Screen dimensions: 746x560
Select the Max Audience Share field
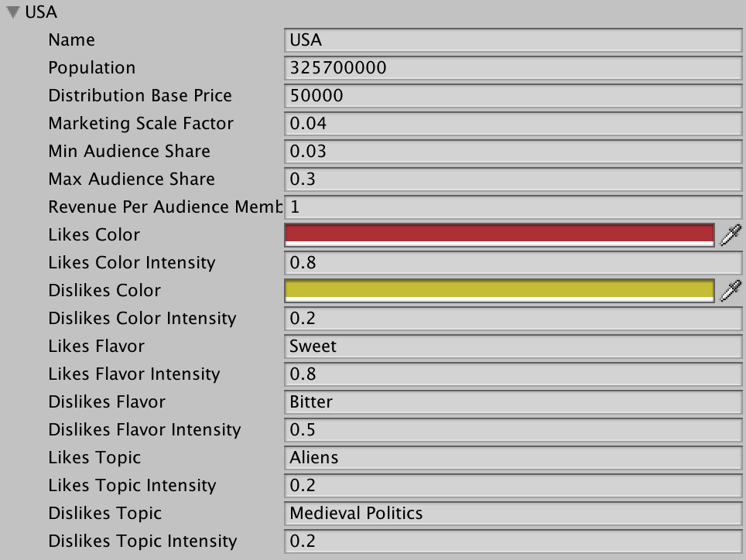[x=513, y=179]
